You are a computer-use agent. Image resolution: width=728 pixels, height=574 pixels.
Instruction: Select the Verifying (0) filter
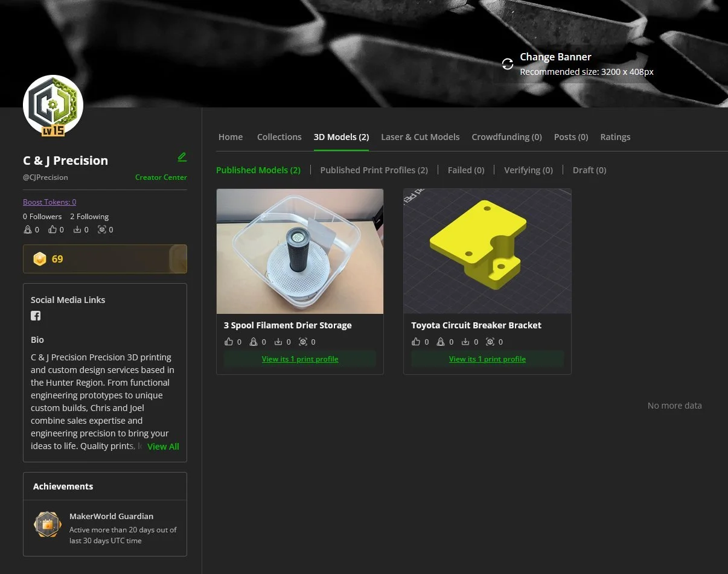click(x=528, y=170)
